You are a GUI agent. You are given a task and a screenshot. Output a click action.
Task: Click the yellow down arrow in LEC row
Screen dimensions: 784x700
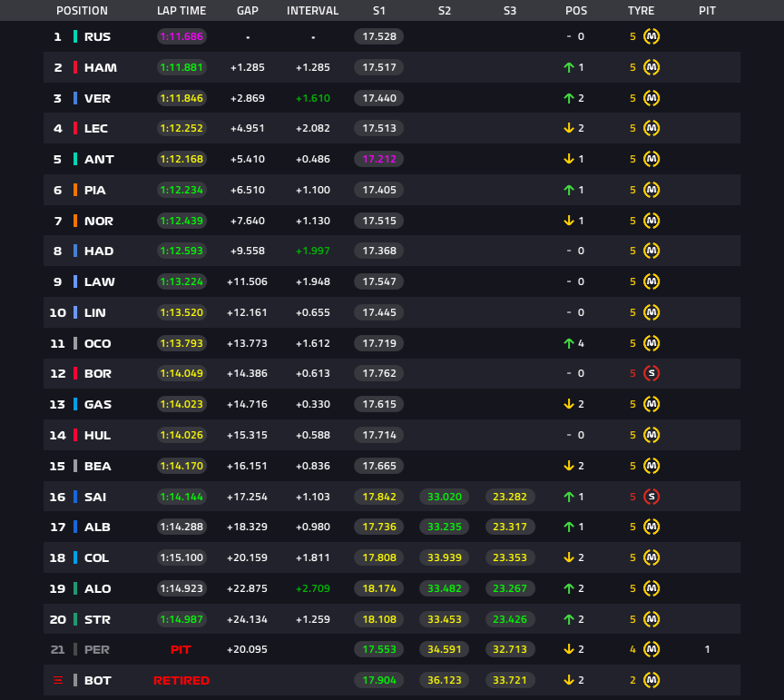569,128
